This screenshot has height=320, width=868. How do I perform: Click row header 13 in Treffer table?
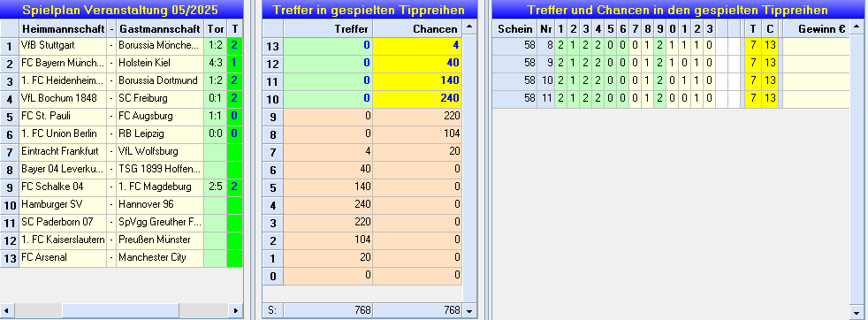[273, 45]
